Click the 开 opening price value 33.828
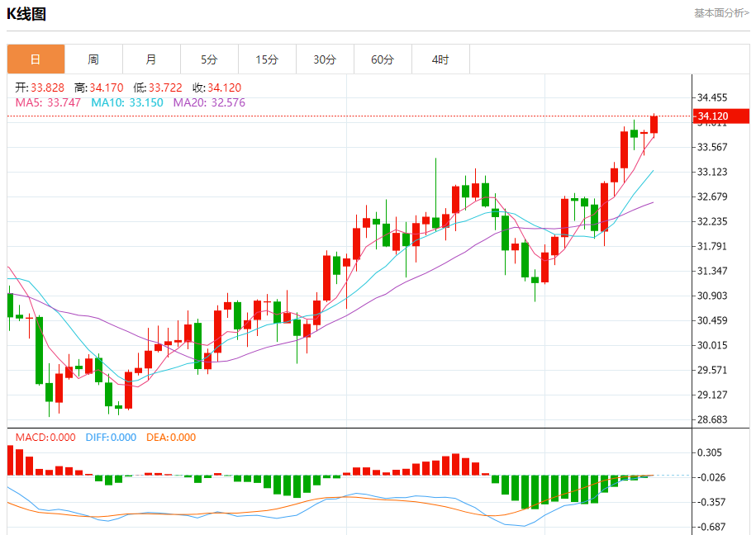This screenshot has height=535, width=756. 47,88
